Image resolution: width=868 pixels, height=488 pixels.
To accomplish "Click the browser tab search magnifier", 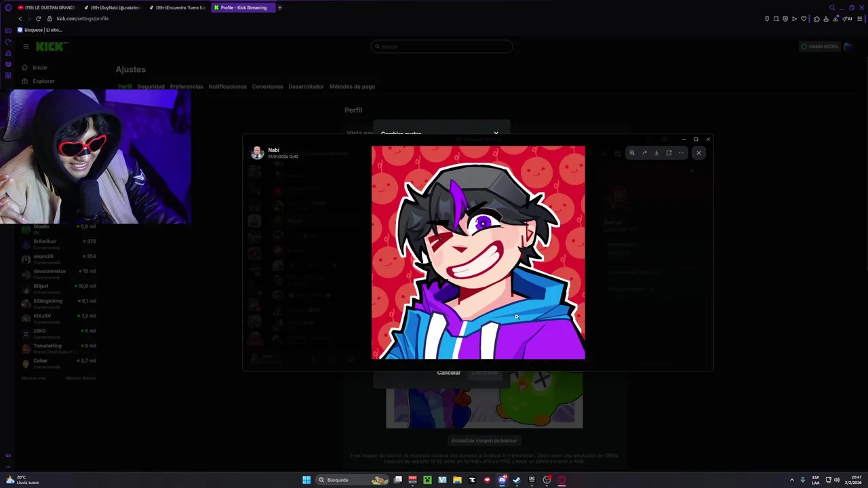I will point(832,7).
